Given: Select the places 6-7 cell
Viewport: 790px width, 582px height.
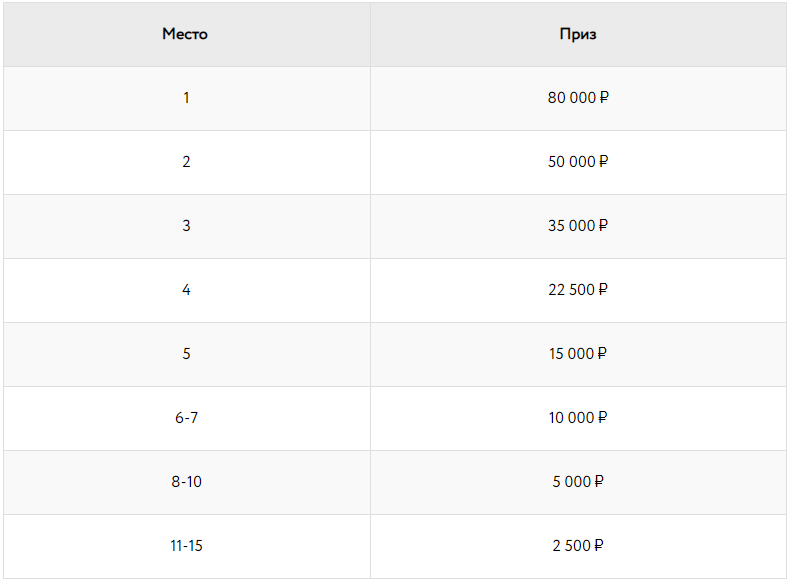Looking at the screenshot, I should pyautogui.click(x=186, y=418).
